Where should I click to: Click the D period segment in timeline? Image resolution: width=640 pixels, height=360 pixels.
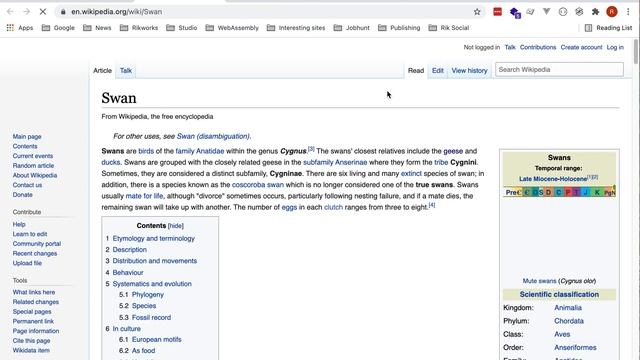click(x=549, y=192)
